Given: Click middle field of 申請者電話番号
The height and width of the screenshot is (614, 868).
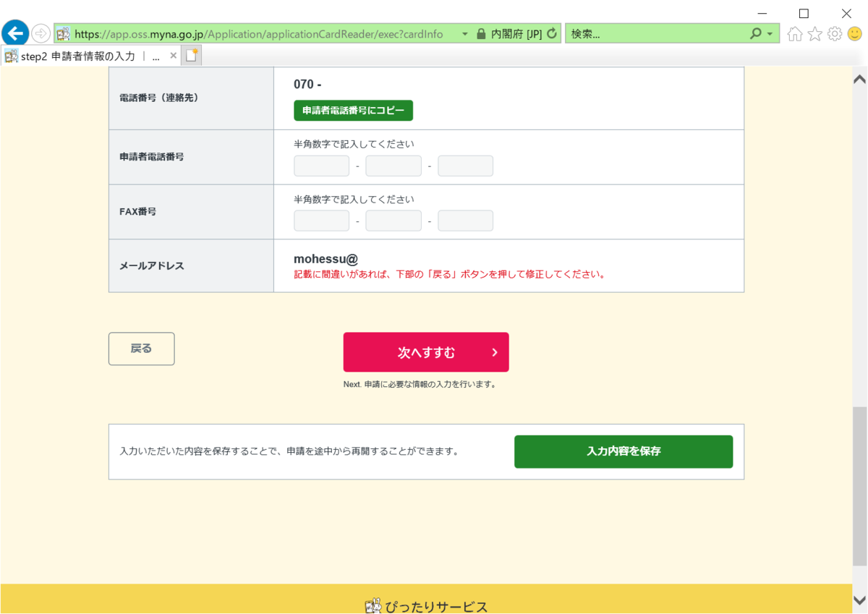Looking at the screenshot, I should click(393, 166).
